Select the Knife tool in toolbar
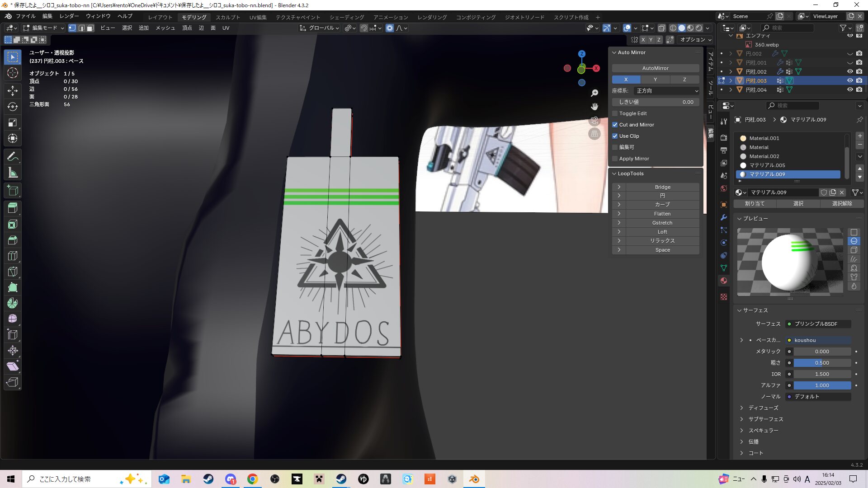Viewport: 868px width, 488px height. (x=13, y=272)
